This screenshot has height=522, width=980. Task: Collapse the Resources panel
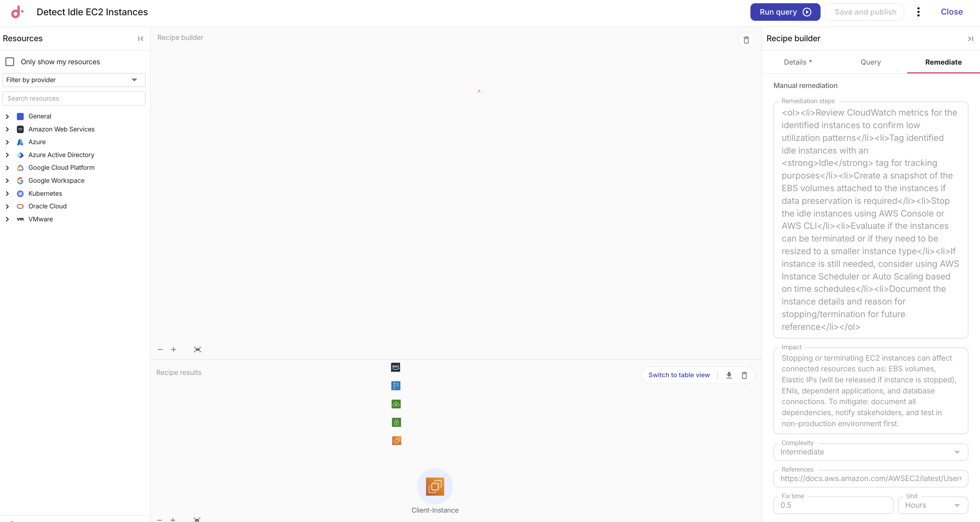pyautogui.click(x=141, y=39)
